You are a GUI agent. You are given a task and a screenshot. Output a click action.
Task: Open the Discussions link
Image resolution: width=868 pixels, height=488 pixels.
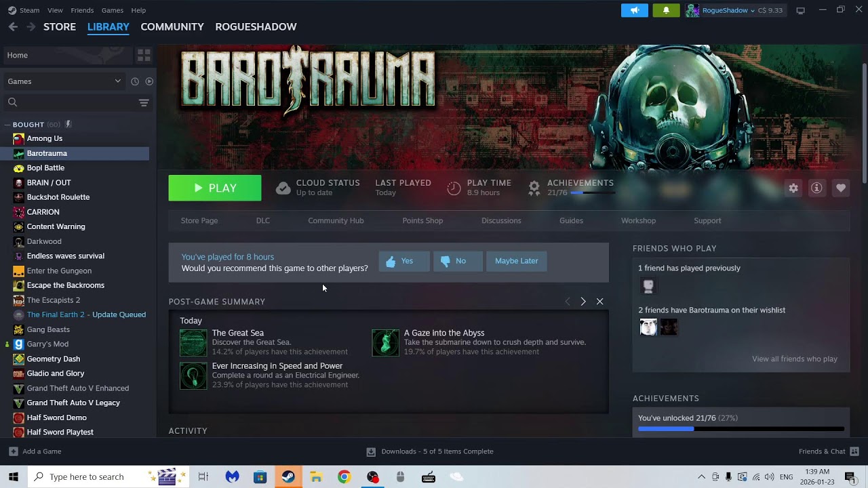501,220
